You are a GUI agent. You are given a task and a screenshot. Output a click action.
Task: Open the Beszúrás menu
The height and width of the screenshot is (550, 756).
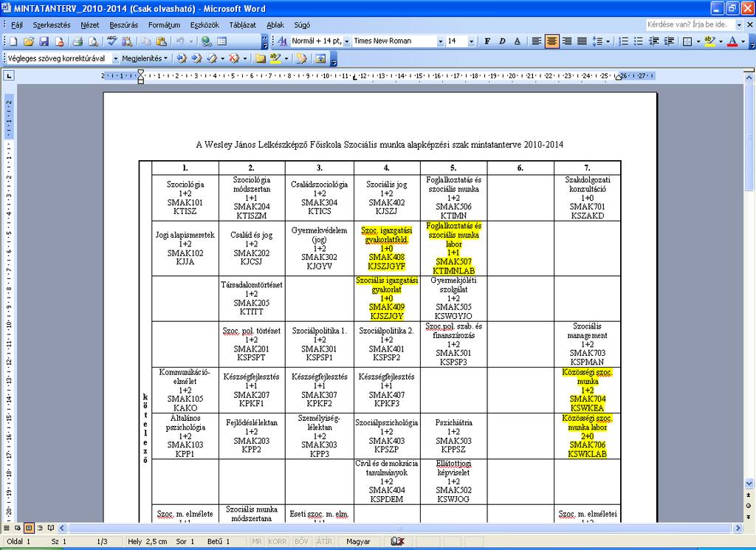pyautogui.click(x=123, y=25)
